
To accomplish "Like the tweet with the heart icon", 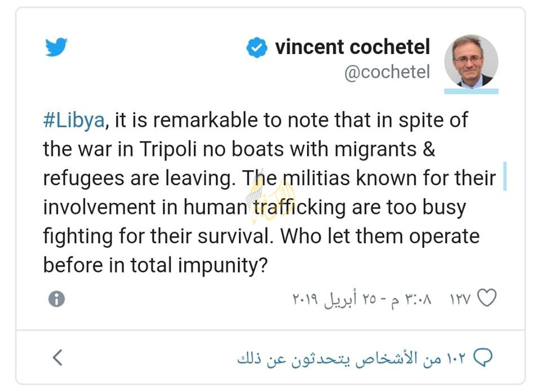I will click(x=487, y=299).
